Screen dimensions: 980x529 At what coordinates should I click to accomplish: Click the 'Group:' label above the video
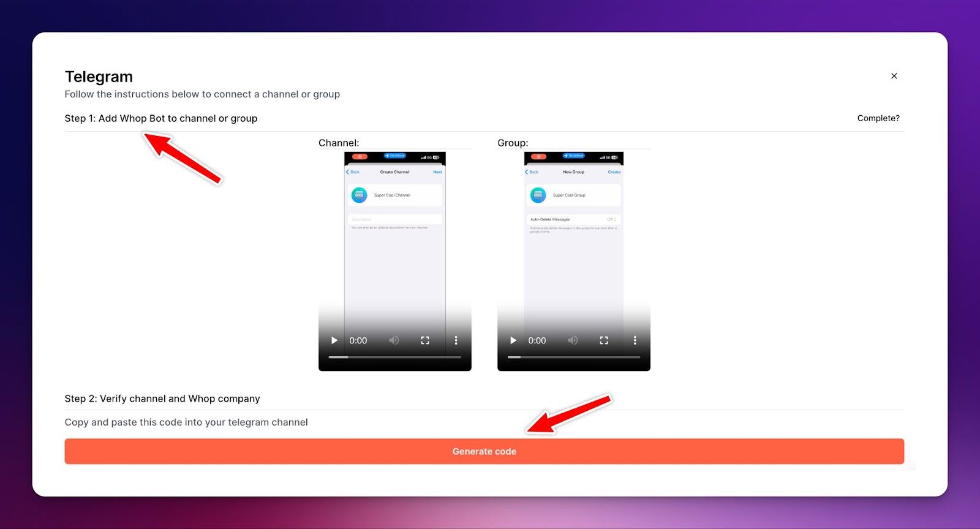tap(513, 143)
